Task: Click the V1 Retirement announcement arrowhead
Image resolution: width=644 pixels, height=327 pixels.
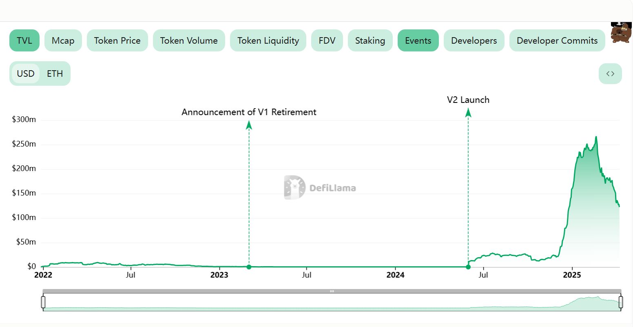Action: pyautogui.click(x=249, y=125)
